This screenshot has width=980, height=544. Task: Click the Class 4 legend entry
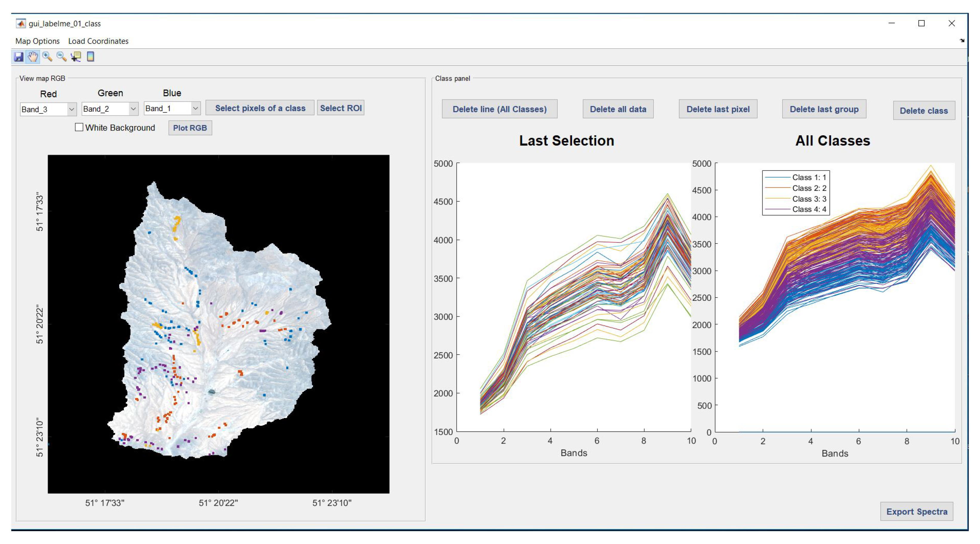click(809, 209)
